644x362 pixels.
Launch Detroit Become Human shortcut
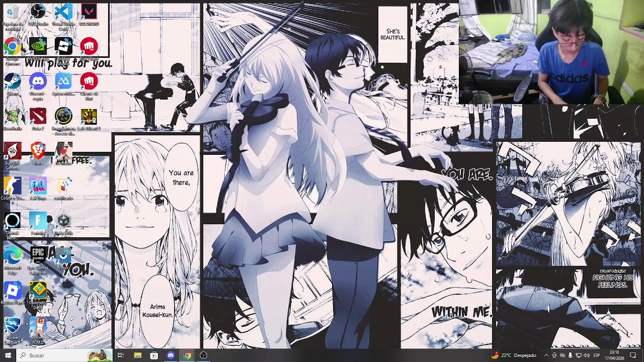click(13, 225)
